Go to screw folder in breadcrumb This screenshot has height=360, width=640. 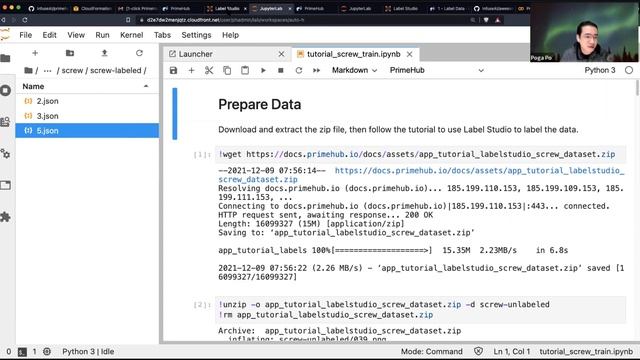72,71
